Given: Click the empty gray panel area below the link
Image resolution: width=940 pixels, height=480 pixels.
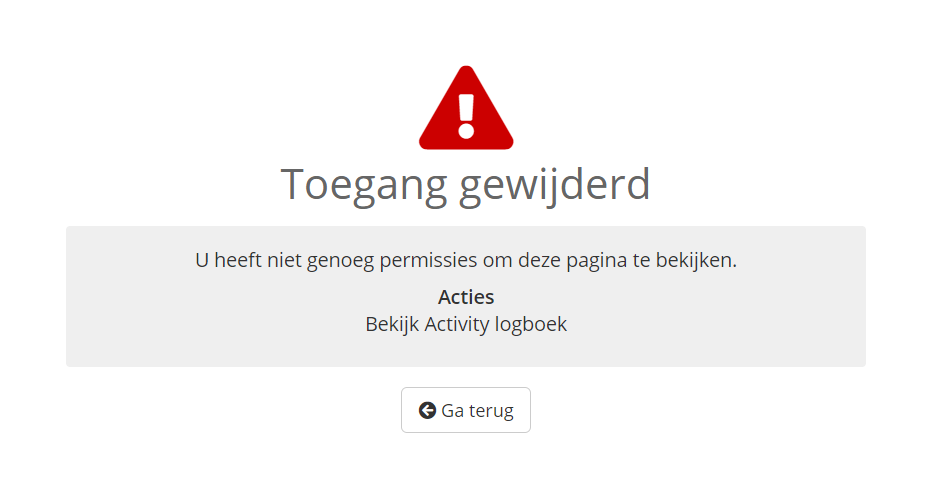Looking at the screenshot, I should [466, 351].
